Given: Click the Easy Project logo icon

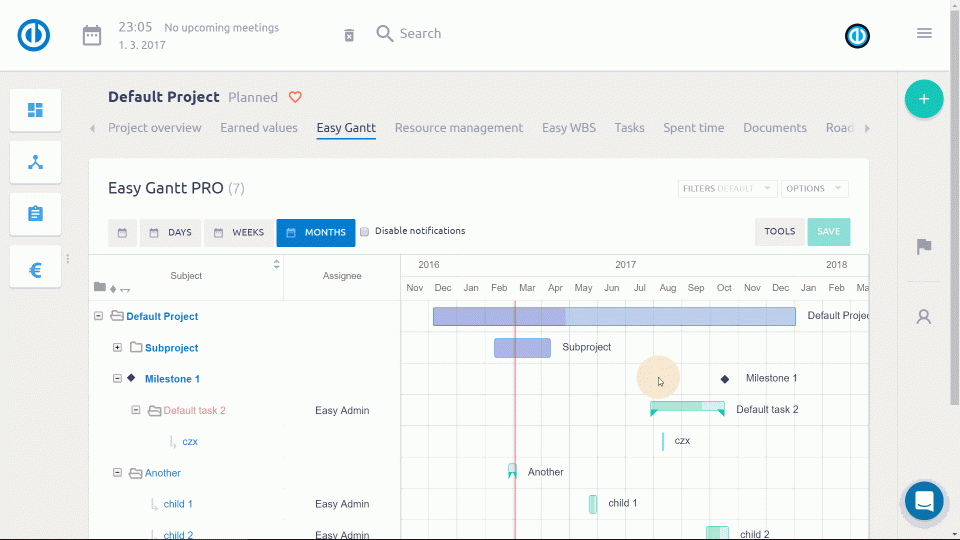Looking at the screenshot, I should point(34,35).
